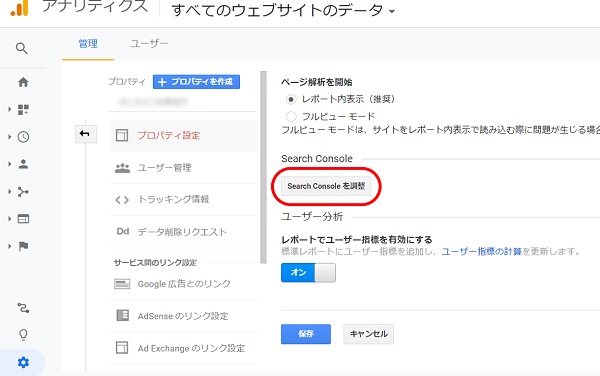Open Conversions flag icon
This screenshot has width=600, height=376.
click(23, 246)
